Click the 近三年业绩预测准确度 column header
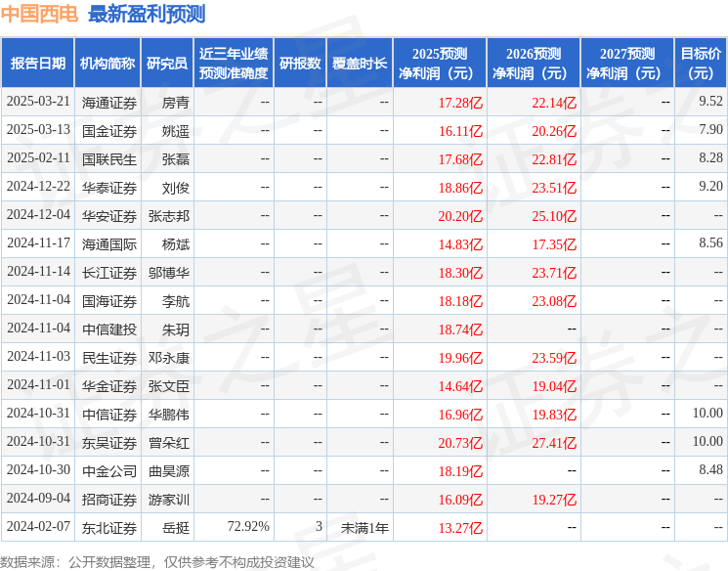This screenshot has height=571, width=728. 234,64
